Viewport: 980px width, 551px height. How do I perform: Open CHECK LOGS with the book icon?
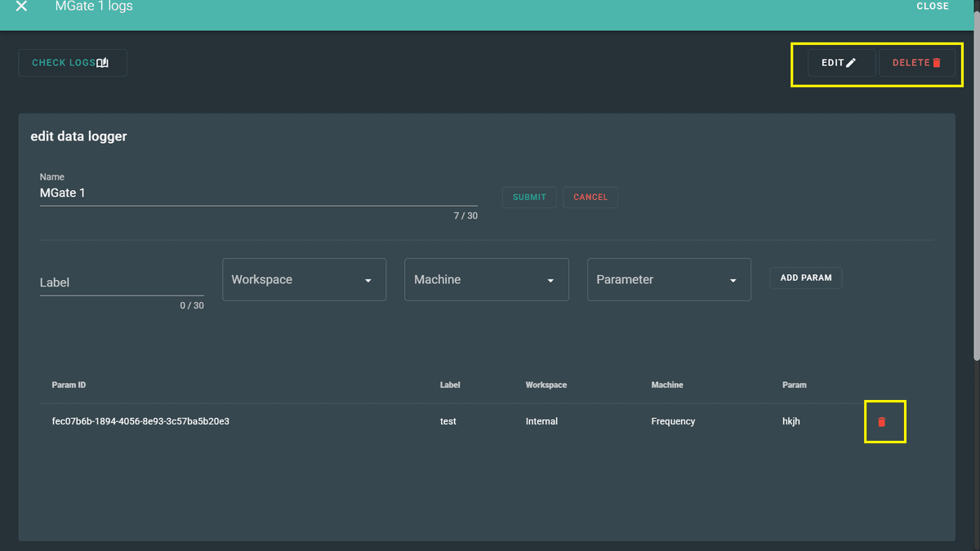coord(72,63)
